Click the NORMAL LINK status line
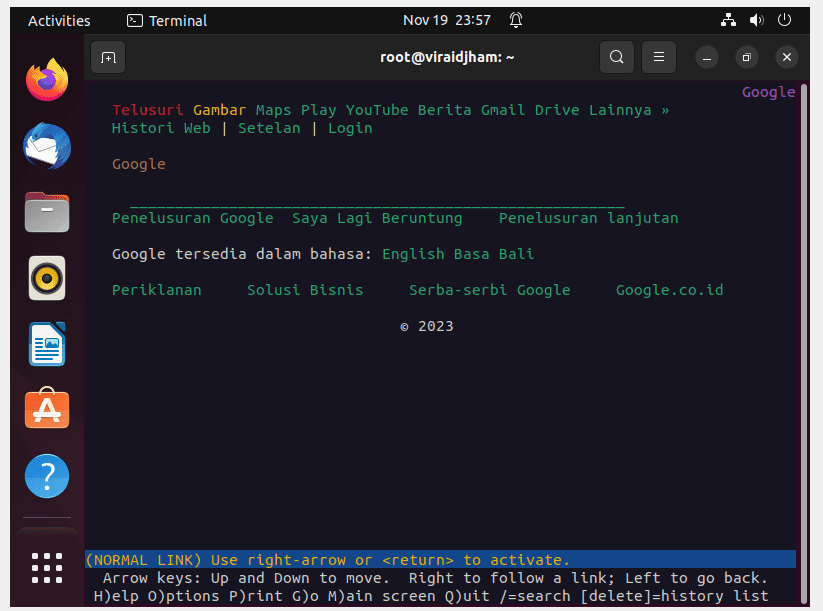 coord(440,560)
